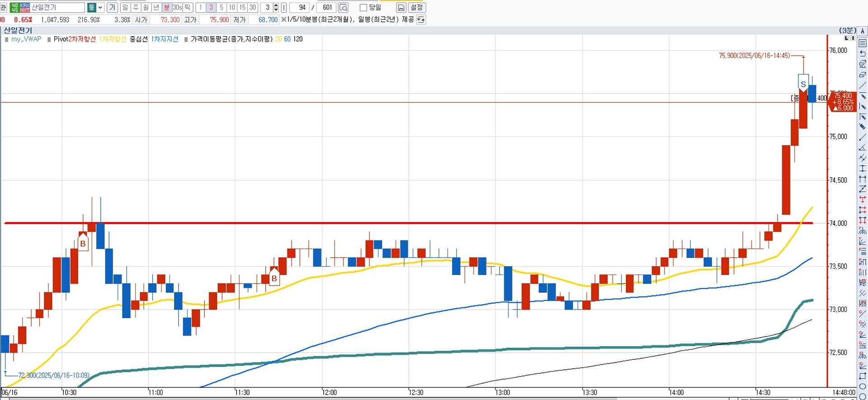Screen dimensions: 868x400
Task: Select the Z-shaped zigzag line tool
Action: (863, 189)
